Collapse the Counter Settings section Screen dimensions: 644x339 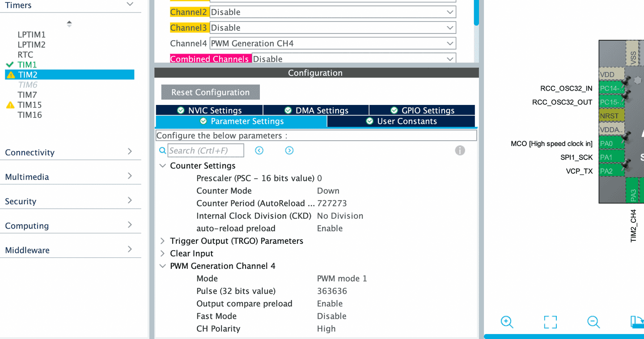pos(163,166)
